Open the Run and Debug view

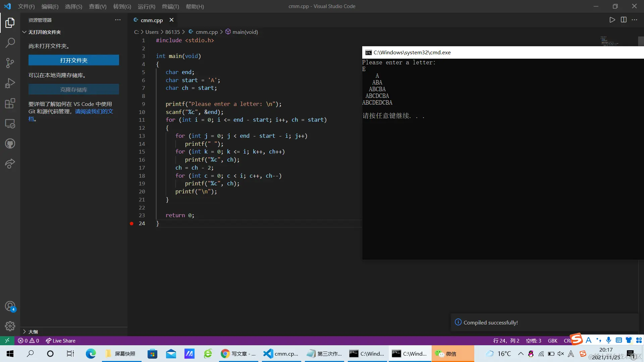pyautogui.click(x=10, y=83)
